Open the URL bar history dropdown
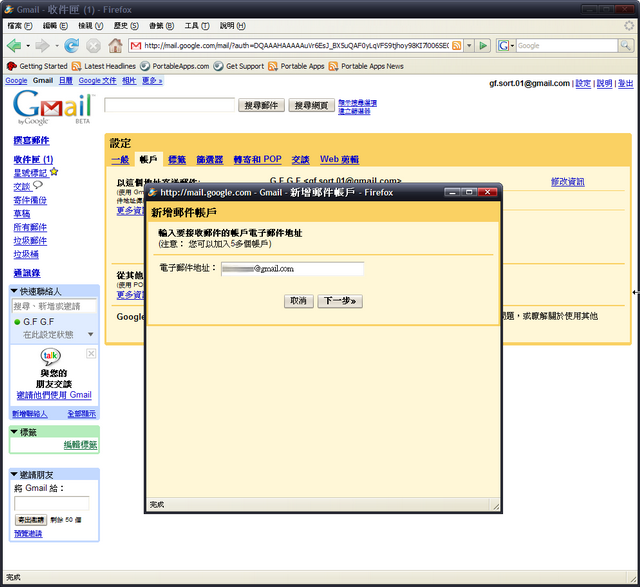This screenshot has width=640, height=587. click(x=469, y=45)
